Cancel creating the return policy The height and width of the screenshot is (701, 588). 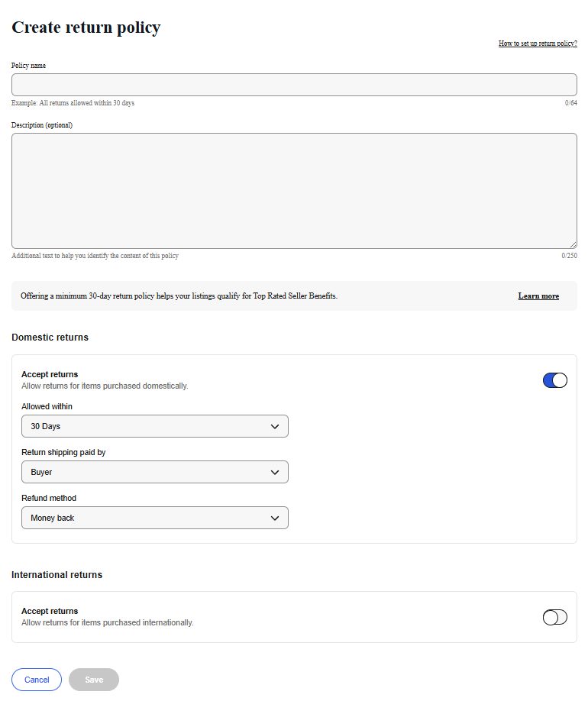point(37,680)
